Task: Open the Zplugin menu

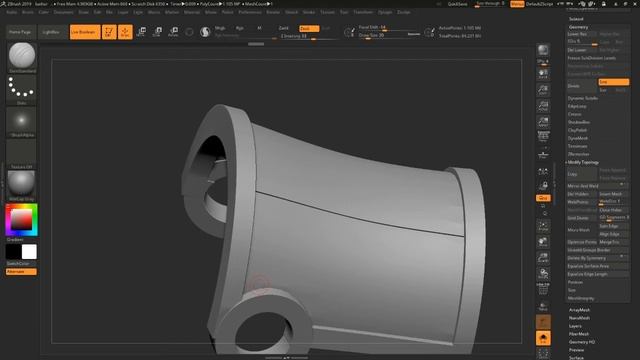Action: pyautogui.click(x=384, y=12)
